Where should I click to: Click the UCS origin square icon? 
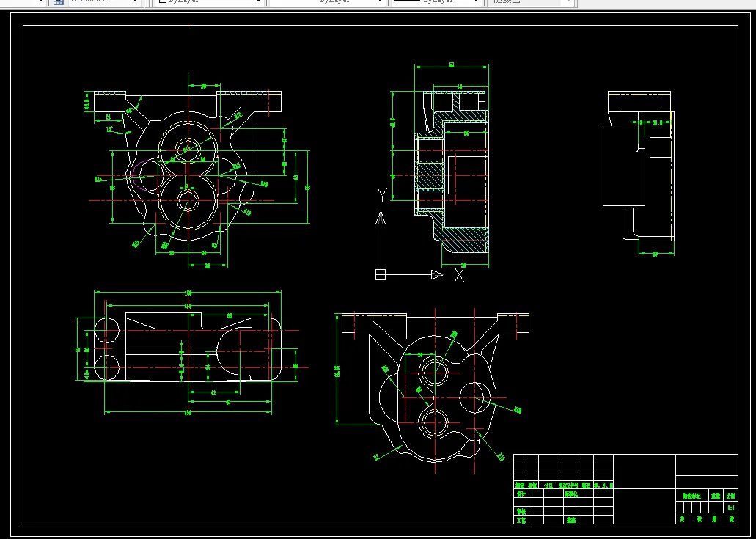pos(381,274)
